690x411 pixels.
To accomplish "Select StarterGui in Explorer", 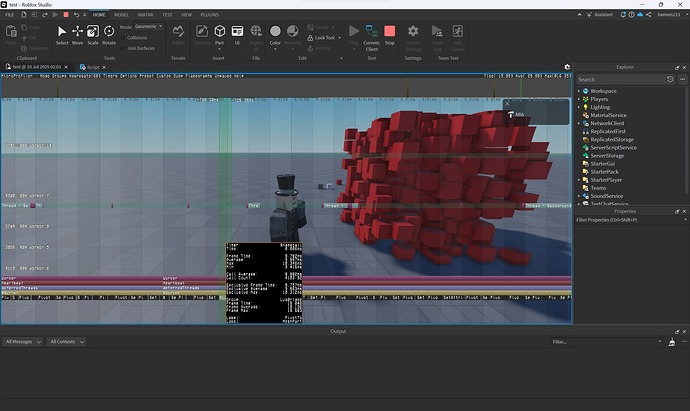I will click(x=602, y=164).
